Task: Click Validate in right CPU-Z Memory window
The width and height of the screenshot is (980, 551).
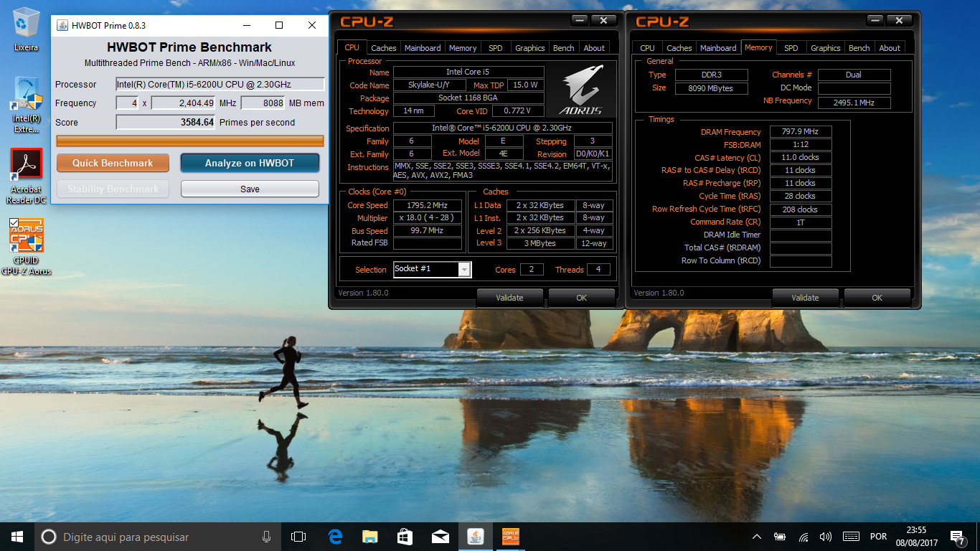Action: [805, 298]
